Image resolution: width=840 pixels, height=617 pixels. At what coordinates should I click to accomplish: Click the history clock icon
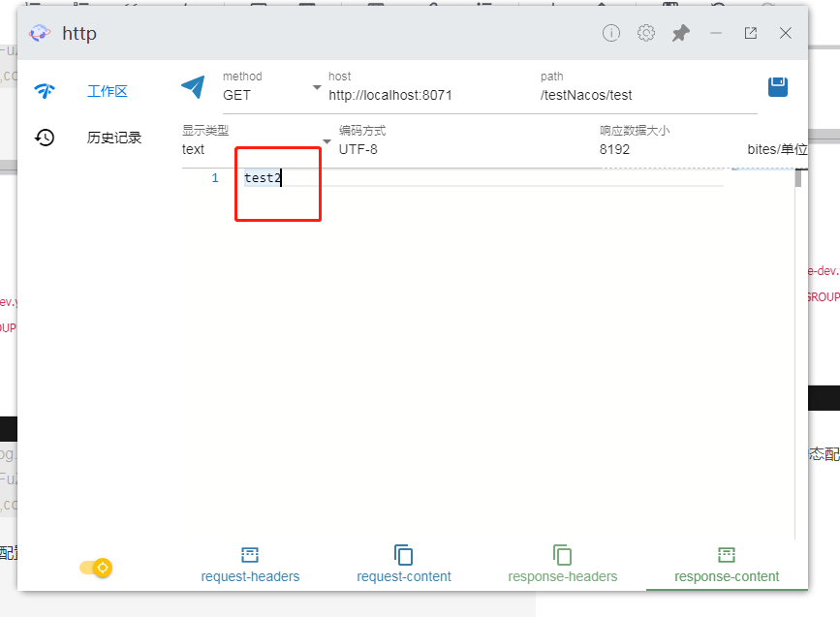[45, 138]
